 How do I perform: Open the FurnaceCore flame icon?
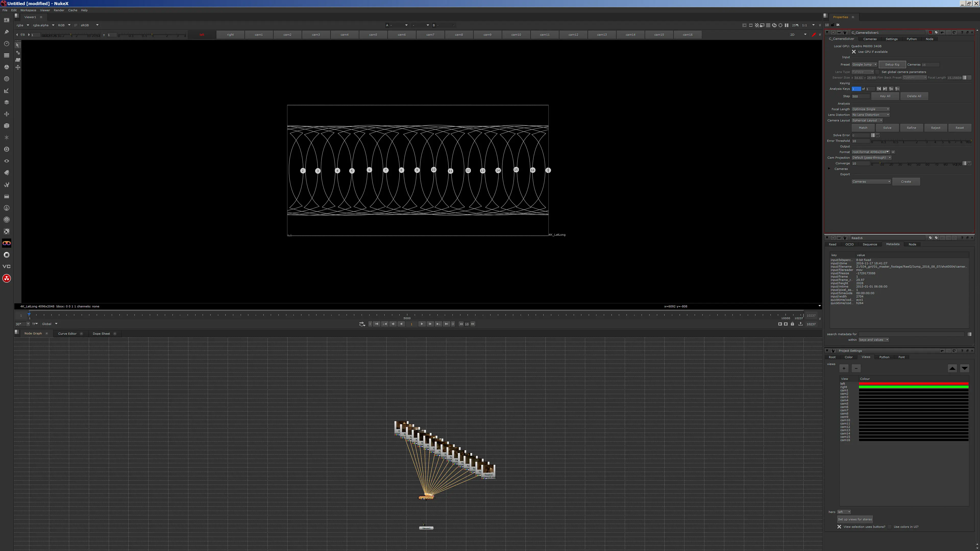[6, 208]
